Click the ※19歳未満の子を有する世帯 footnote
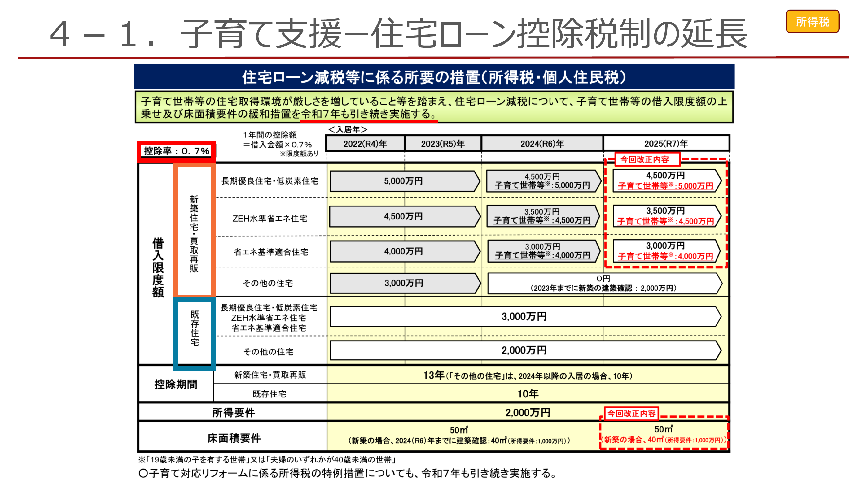Screen dimensions: 868x482 tap(267, 459)
